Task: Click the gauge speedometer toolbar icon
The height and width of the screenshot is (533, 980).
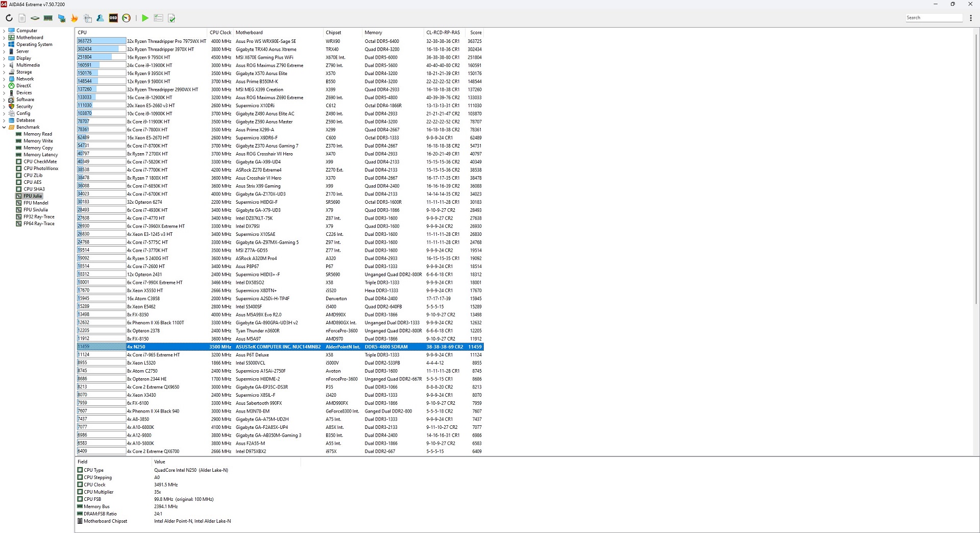Action: coord(126,18)
